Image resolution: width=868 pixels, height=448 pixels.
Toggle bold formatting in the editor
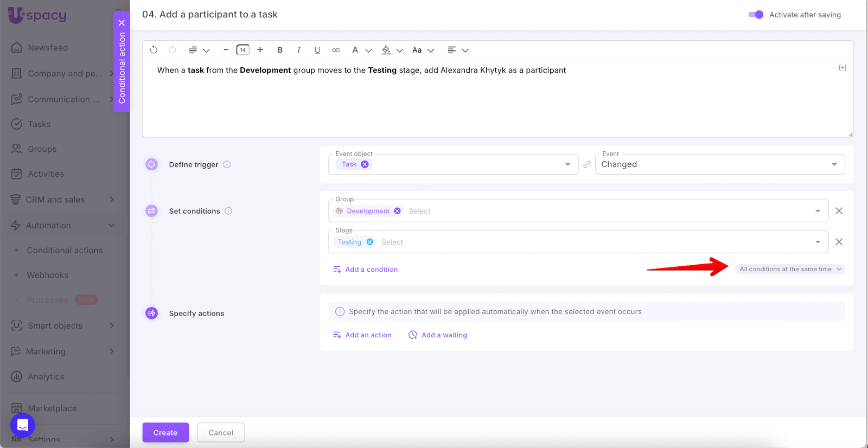280,50
